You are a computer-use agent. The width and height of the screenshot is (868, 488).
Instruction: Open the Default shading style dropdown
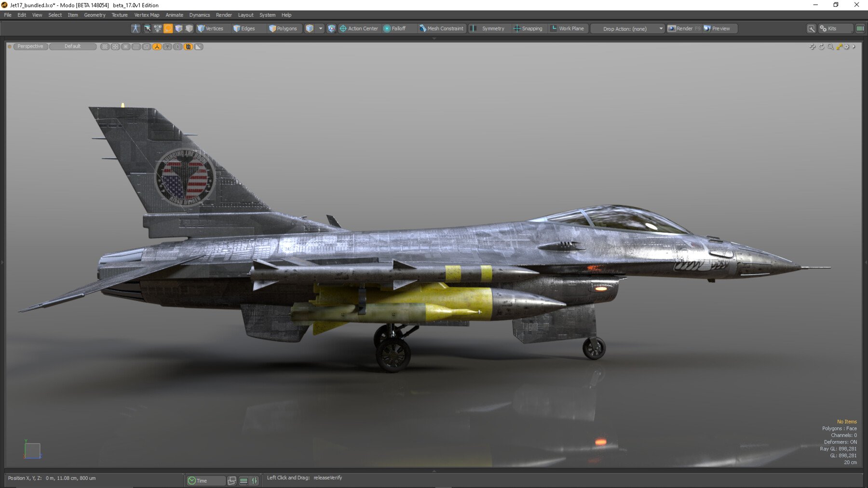pyautogui.click(x=73, y=47)
